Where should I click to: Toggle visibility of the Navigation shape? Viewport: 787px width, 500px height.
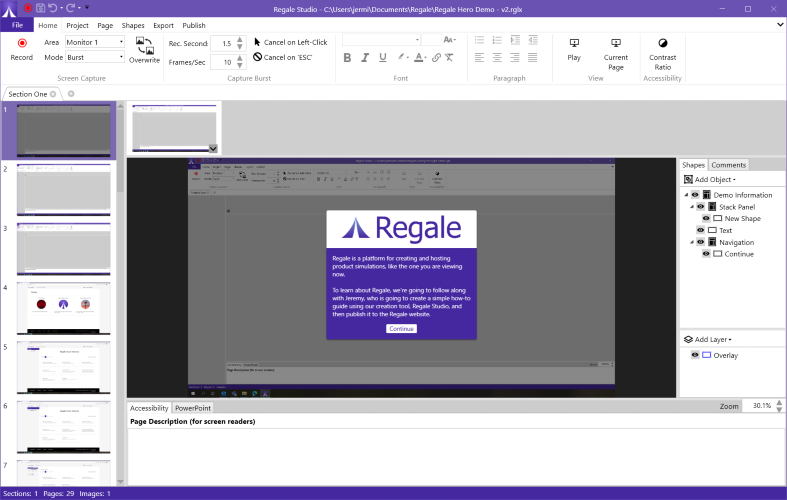701,242
